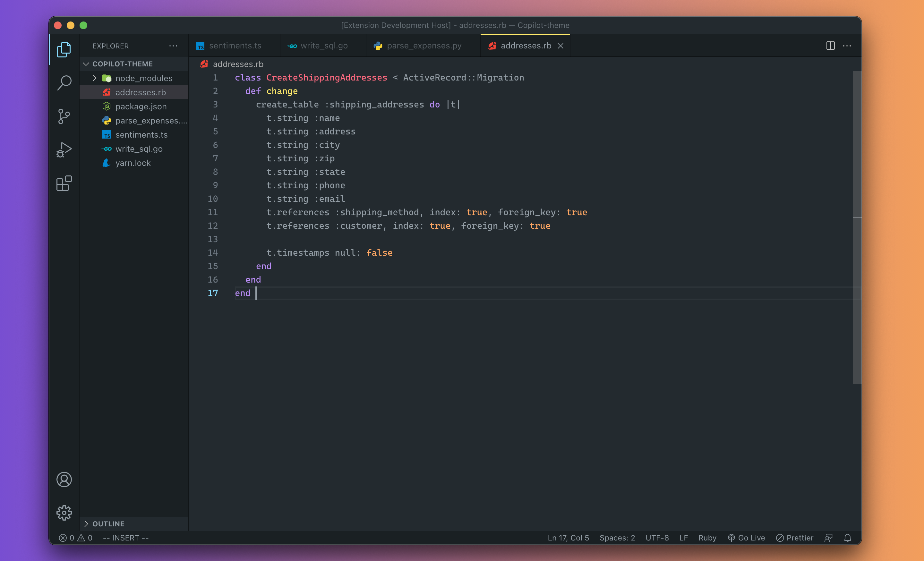Open the Run and Debug view
924x561 pixels.
coord(64,149)
